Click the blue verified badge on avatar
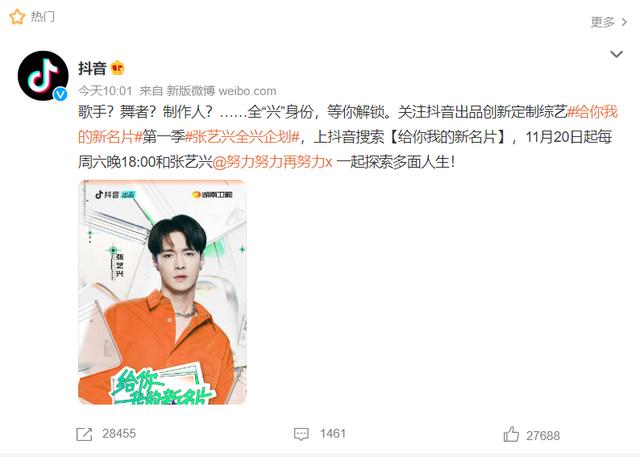 click(x=60, y=94)
